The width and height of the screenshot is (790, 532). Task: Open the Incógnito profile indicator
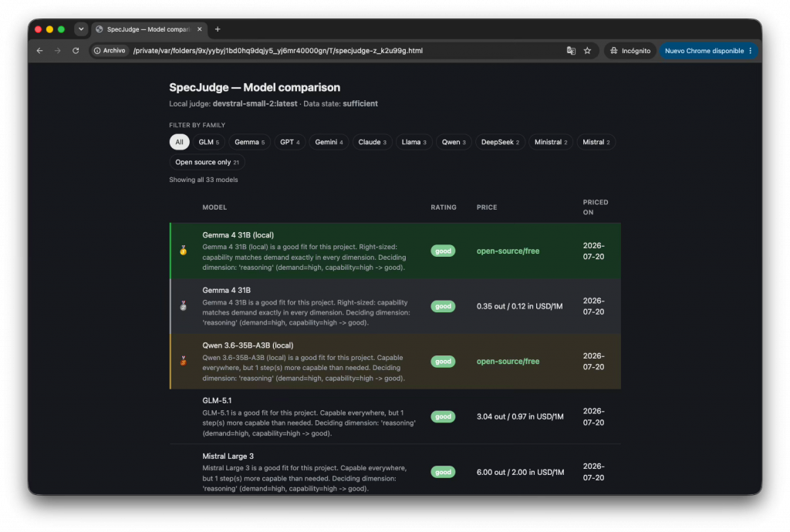(630, 51)
